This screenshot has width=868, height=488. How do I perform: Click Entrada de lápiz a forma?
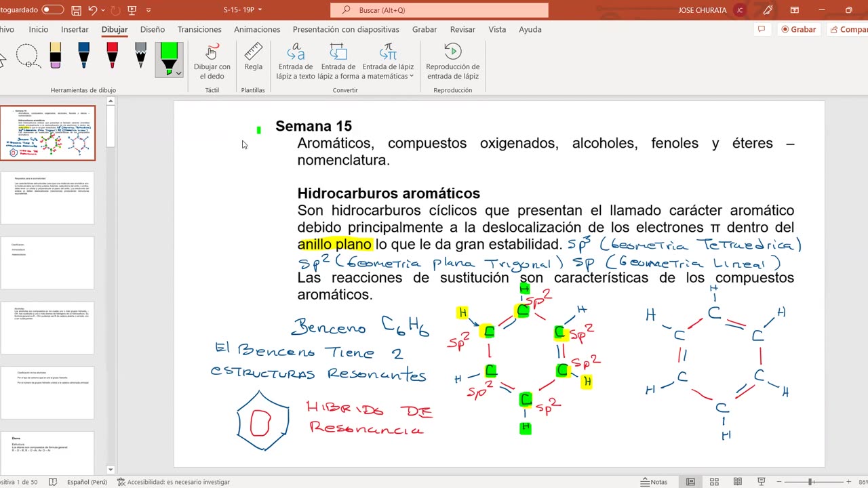pyautogui.click(x=338, y=61)
